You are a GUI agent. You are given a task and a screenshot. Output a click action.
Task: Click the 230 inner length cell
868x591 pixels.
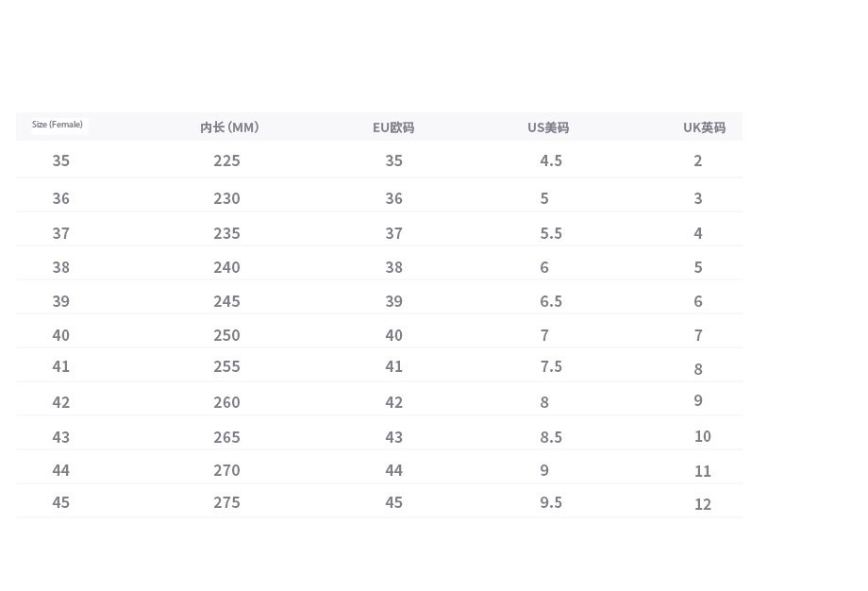point(226,198)
